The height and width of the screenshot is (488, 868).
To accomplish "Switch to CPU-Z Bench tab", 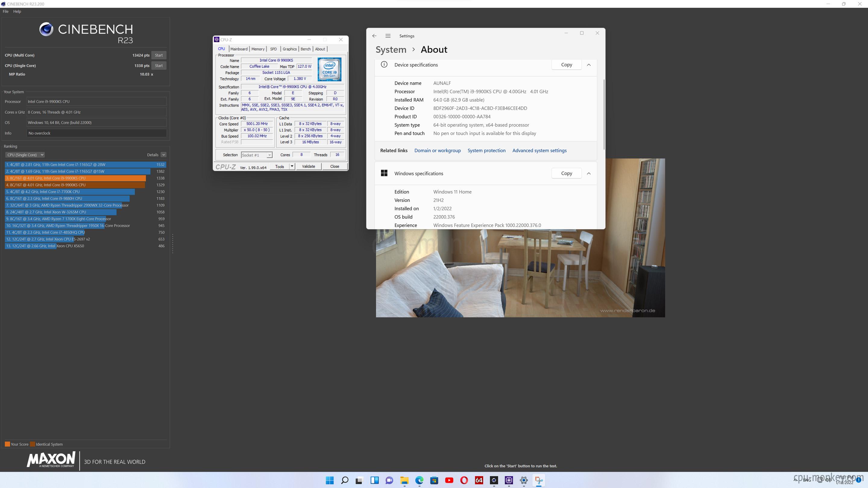I will tap(306, 49).
